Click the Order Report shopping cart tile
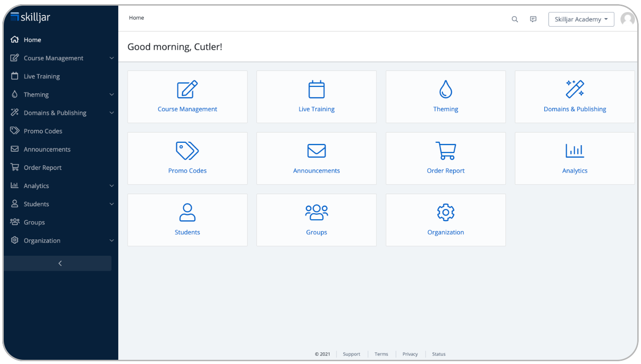641x364 pixels. 446,158
